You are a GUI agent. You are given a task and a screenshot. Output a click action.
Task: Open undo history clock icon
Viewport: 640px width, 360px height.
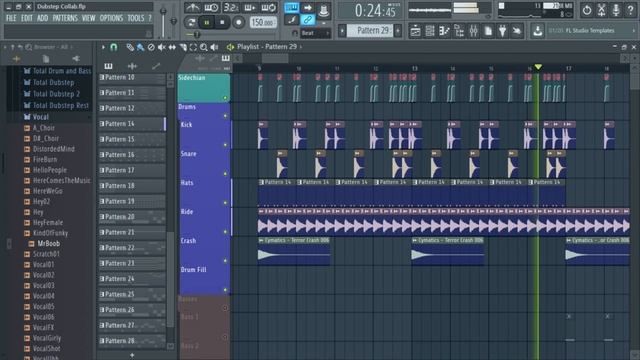(x=587, y=10)
